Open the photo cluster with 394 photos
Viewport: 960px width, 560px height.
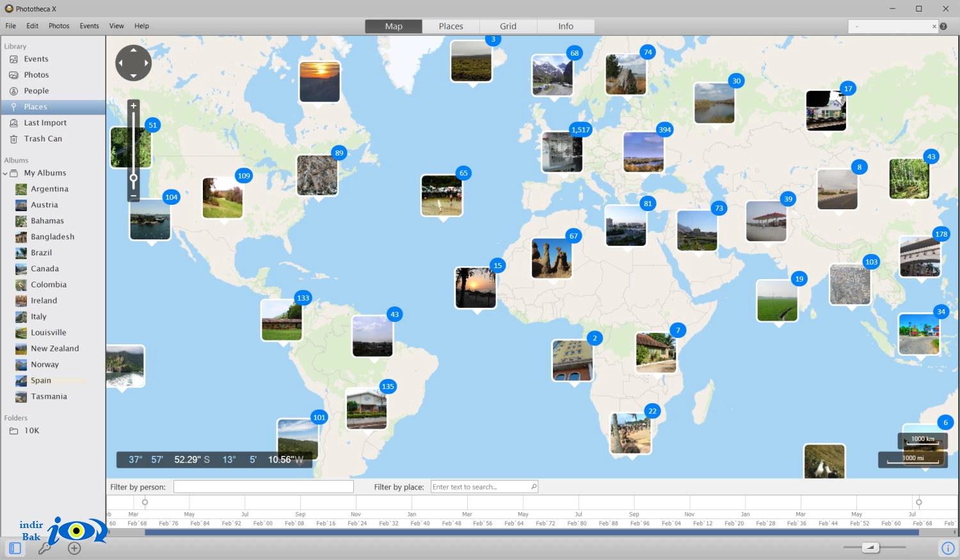[x=643, y=152]
